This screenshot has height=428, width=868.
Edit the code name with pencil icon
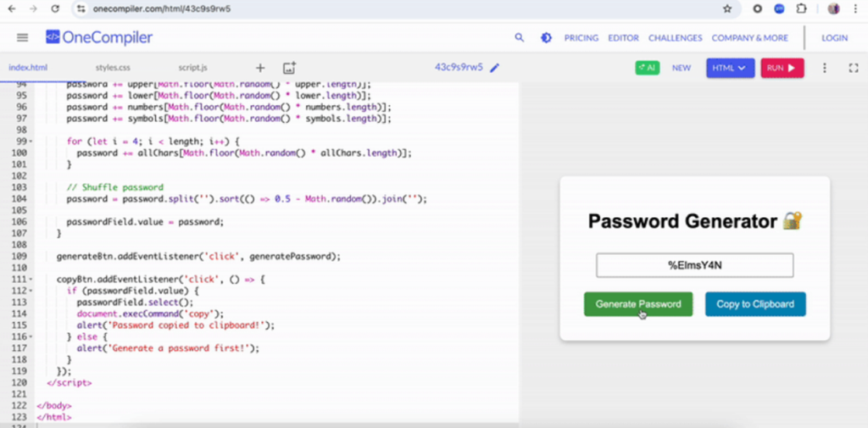tap(495, 68)
